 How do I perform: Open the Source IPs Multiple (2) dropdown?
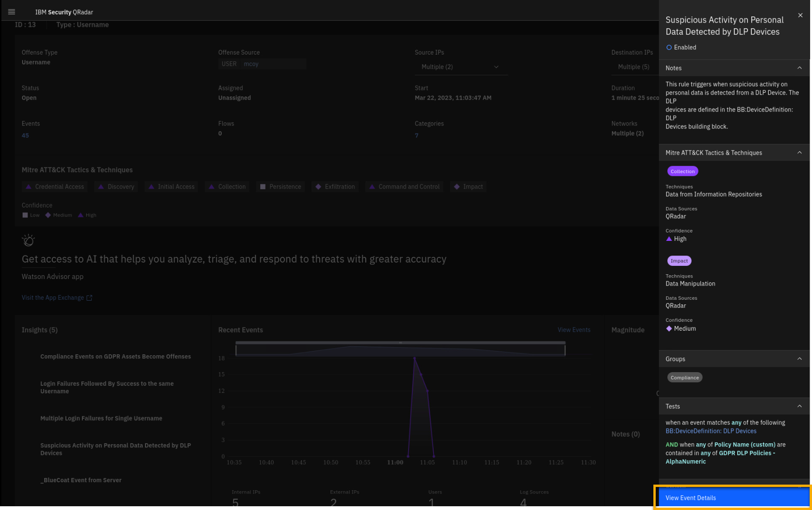point(461,67)
